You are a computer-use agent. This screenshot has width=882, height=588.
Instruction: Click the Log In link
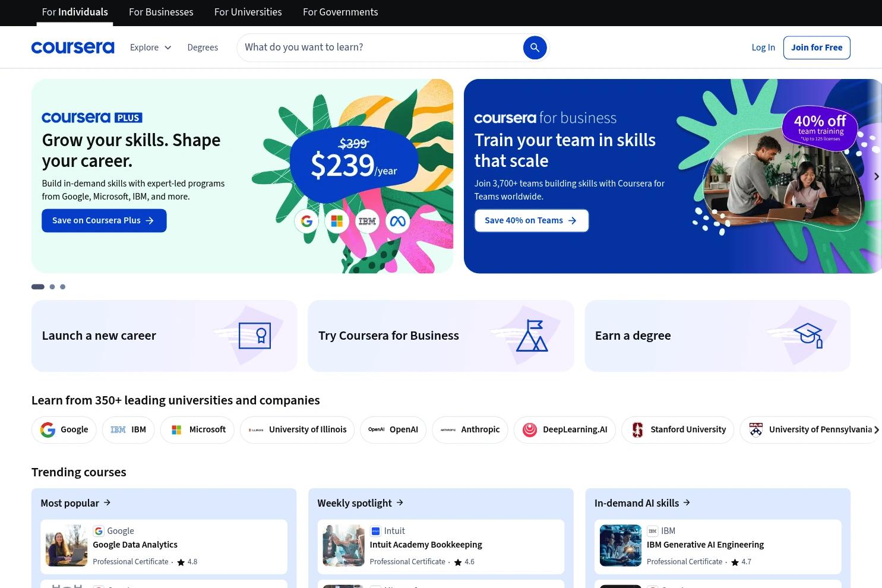coord(763,48)
